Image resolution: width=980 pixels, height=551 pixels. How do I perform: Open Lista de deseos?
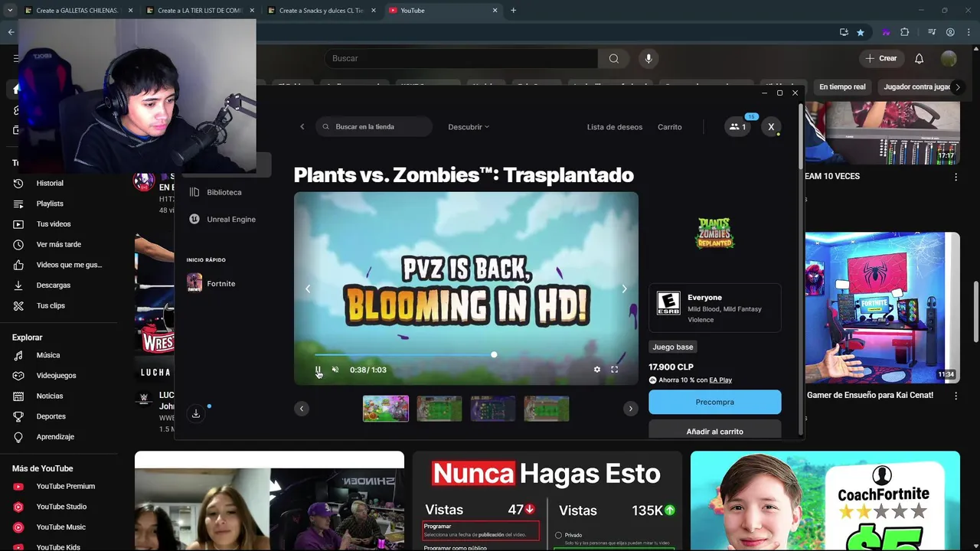615,127
